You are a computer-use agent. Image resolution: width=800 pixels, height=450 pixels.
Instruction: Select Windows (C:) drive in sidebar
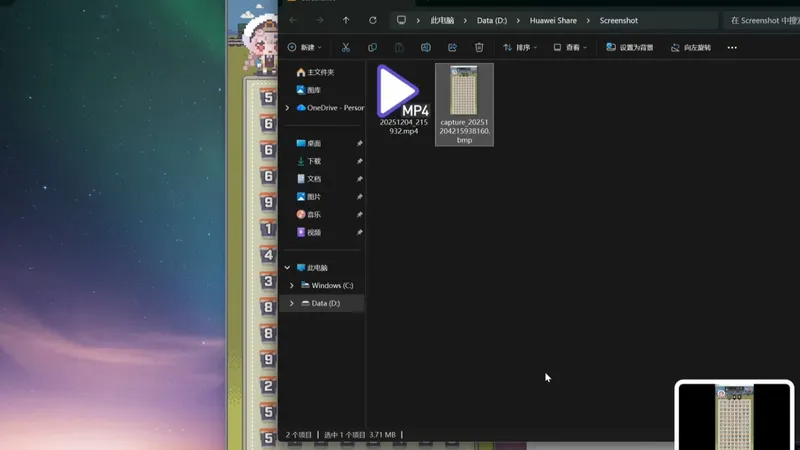pyautogui.click(x=327, y=286)
